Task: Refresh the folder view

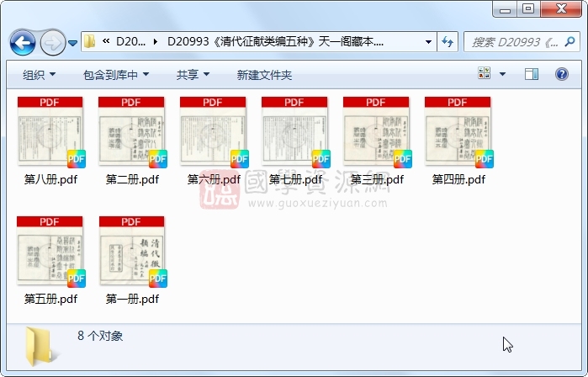Action: click(x=448, y=41)
